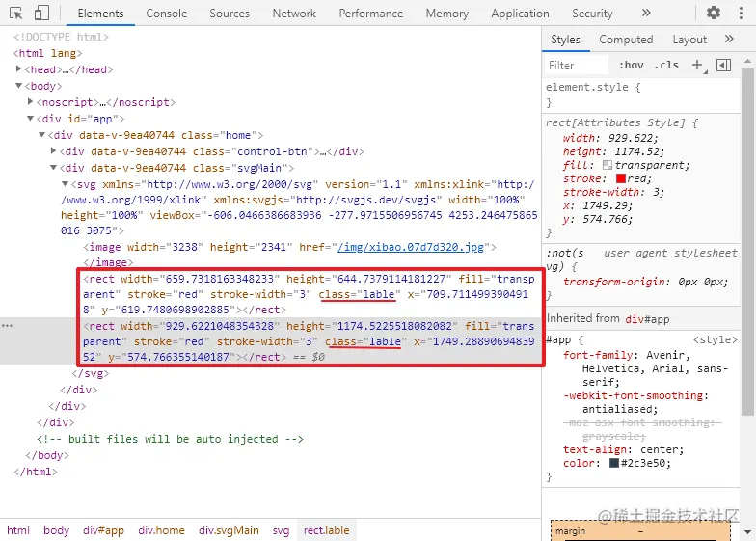The height and width of the screenshot is (541, 756).
Task: Select the DOCTYPE html row
Action: [x=62, y=37]
